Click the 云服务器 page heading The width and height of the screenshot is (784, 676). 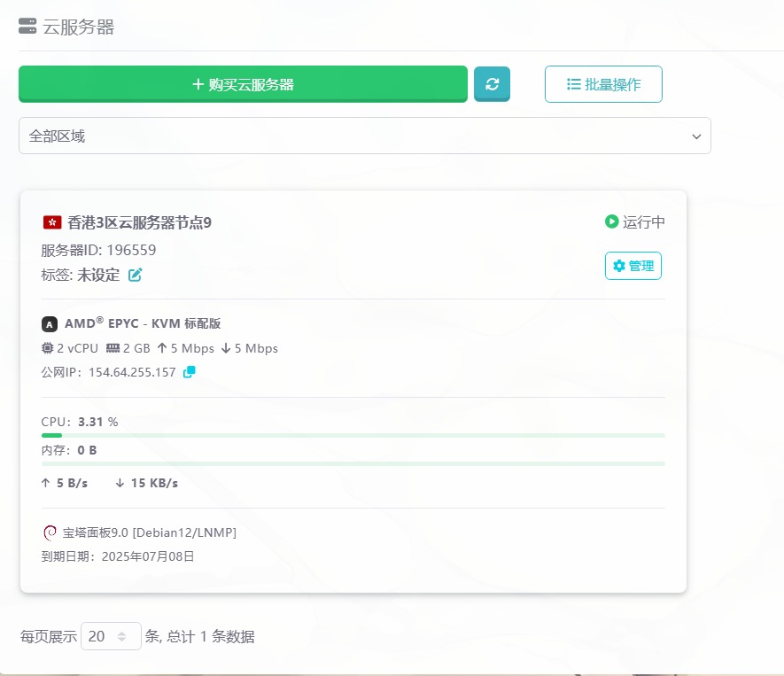click(x=79, y=27)
